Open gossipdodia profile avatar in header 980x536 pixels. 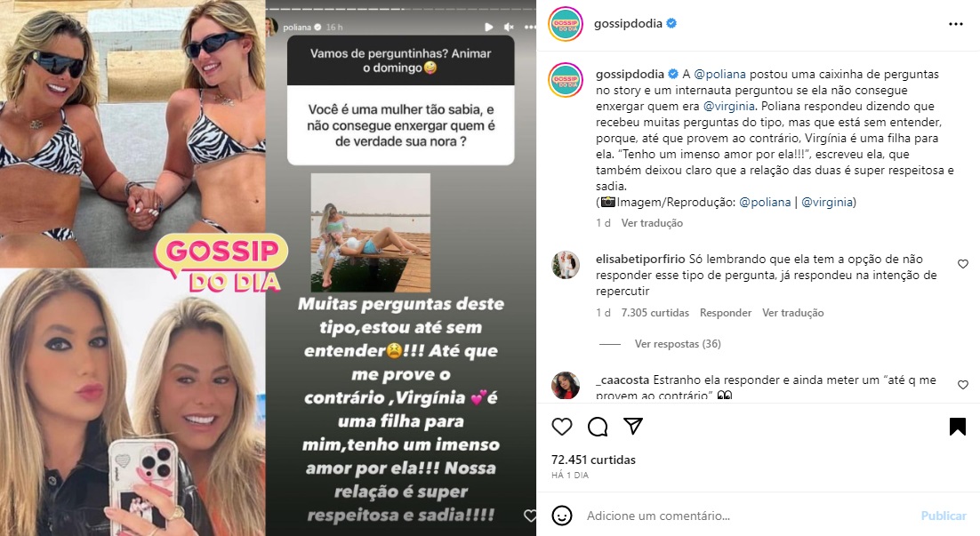coord(565,24)
